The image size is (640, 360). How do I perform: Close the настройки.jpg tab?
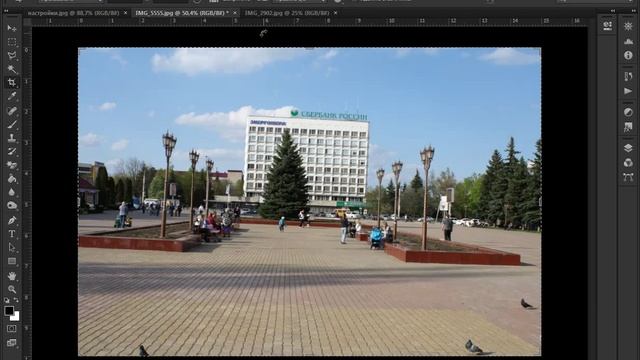tap(125, 13)
